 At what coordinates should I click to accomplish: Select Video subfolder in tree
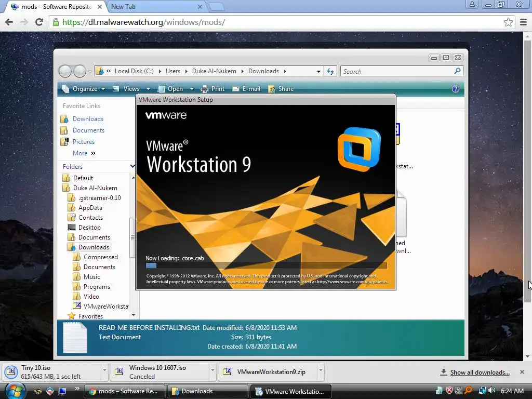coord(91,297)
